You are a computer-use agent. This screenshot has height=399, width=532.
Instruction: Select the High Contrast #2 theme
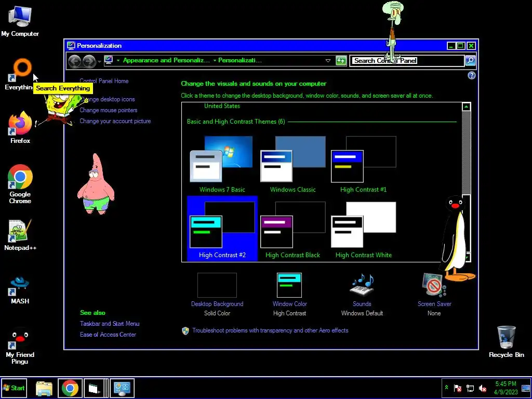(222, 229)
